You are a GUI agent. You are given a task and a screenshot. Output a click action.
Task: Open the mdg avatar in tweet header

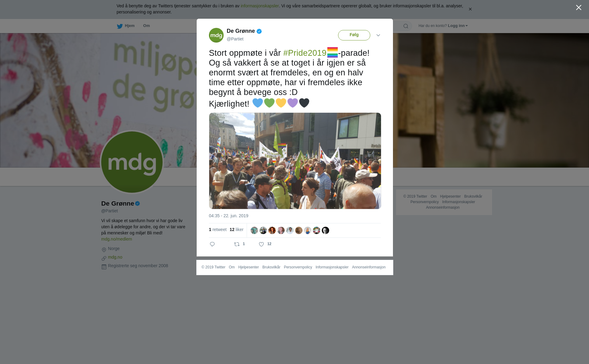click(x=216, y=35)
